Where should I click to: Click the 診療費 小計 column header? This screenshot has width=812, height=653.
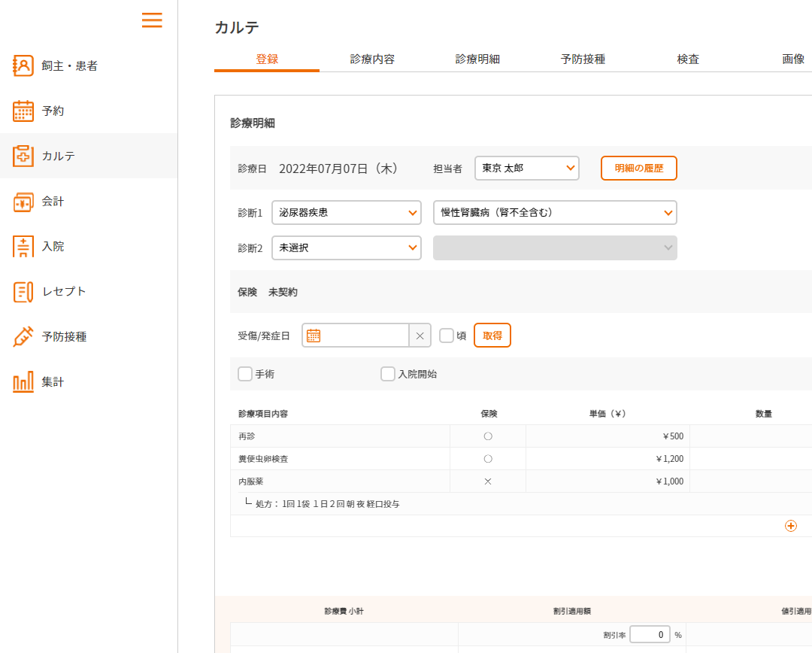click(344, 611)
